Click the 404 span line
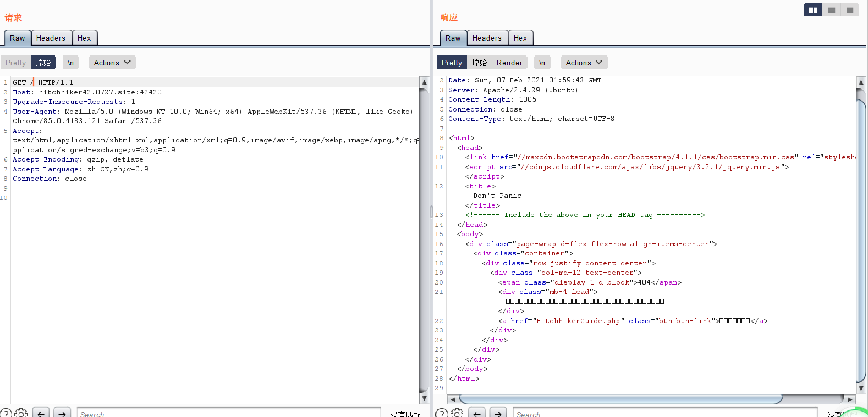Viewport: 868px width, 417px height. (590, 282)
